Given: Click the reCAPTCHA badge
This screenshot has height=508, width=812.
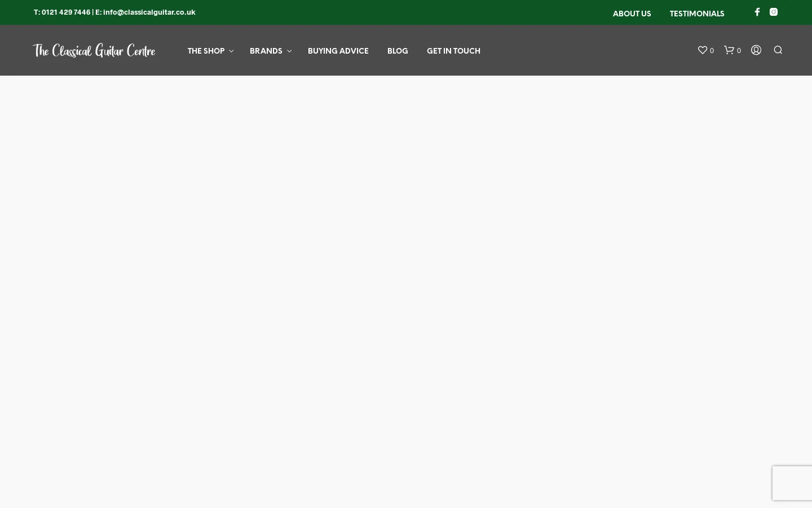Looking at the screenshot, I should [792, 483].
